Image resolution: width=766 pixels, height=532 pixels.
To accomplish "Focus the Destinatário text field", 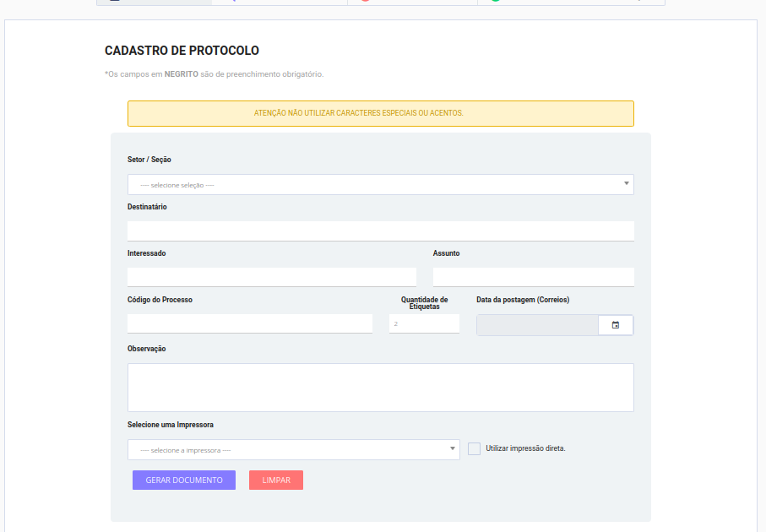I will [x=381, y=231].
